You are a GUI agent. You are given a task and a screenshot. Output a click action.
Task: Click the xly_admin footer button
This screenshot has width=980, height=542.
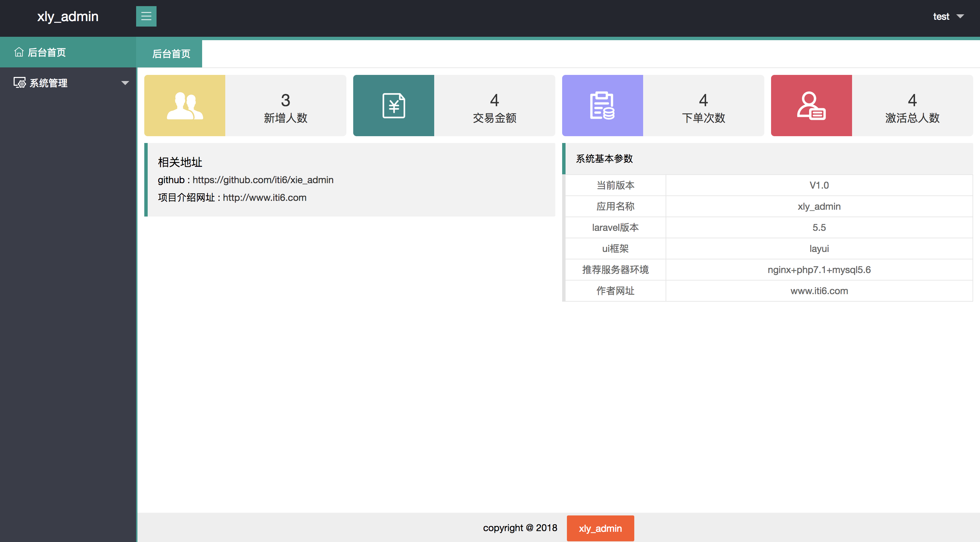(600, 528)
